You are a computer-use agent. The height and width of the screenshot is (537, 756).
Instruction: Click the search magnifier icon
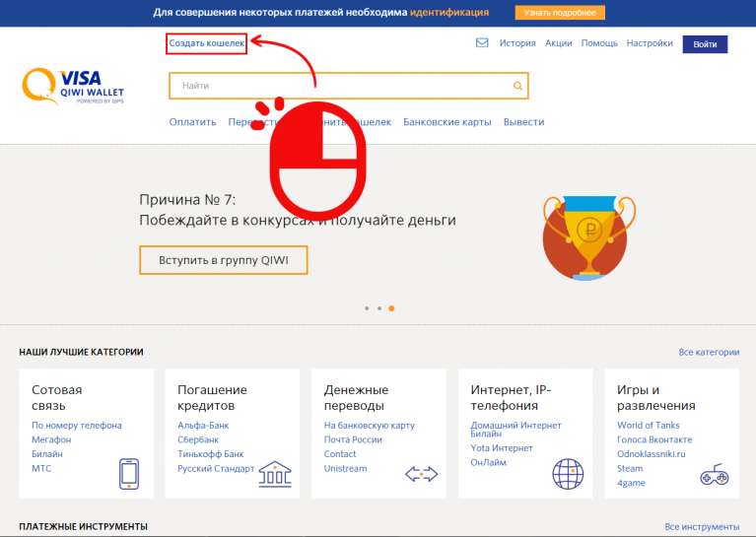[x=517, y=86]
